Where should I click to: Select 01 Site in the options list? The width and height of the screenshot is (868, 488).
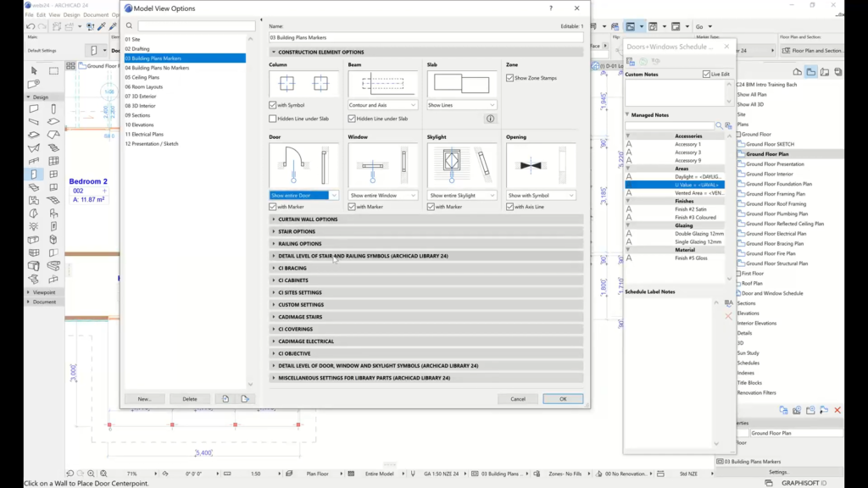click(x=185, y=39)
